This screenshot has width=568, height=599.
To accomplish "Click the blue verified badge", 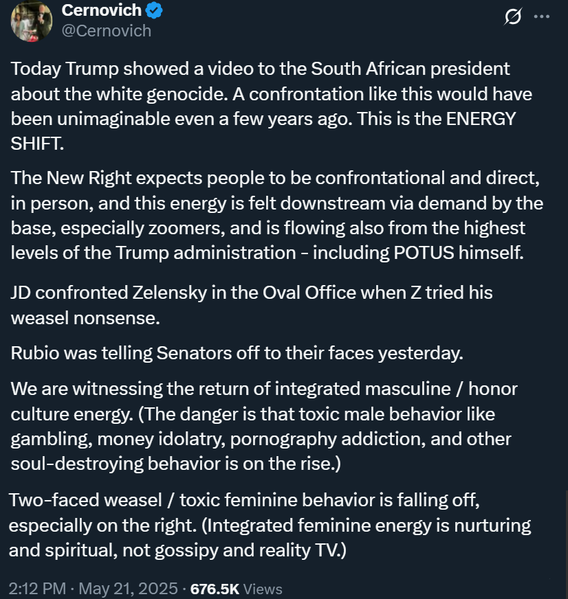I will 154,11.
